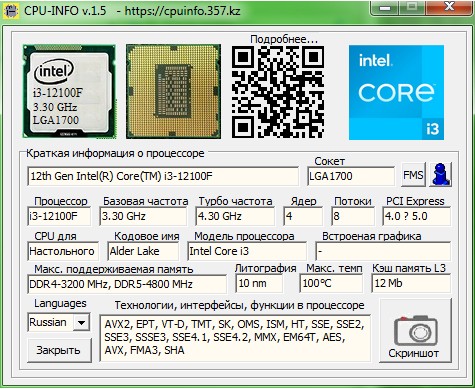This screenshot has width=475, height=389.
Task: Click the FMS button
Action: (413, 174)
